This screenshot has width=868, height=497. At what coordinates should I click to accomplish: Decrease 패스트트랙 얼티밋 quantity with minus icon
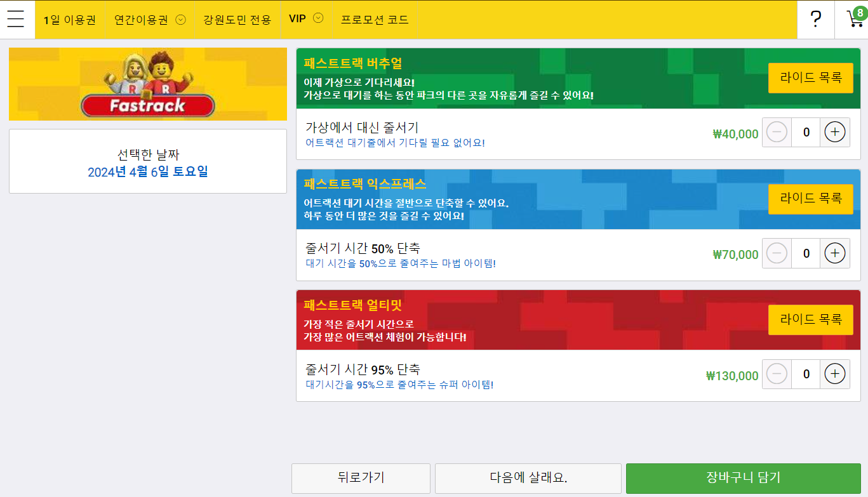(x=776, y=374)
